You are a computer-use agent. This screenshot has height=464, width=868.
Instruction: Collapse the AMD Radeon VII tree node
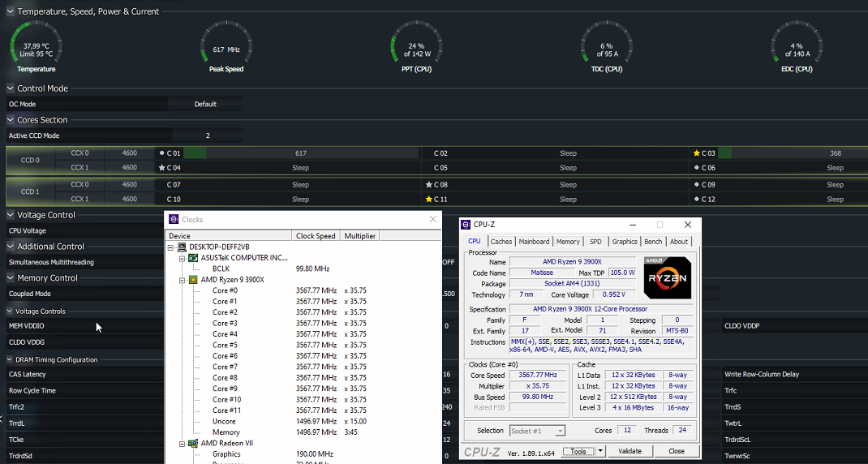click(x=182, y=444)
